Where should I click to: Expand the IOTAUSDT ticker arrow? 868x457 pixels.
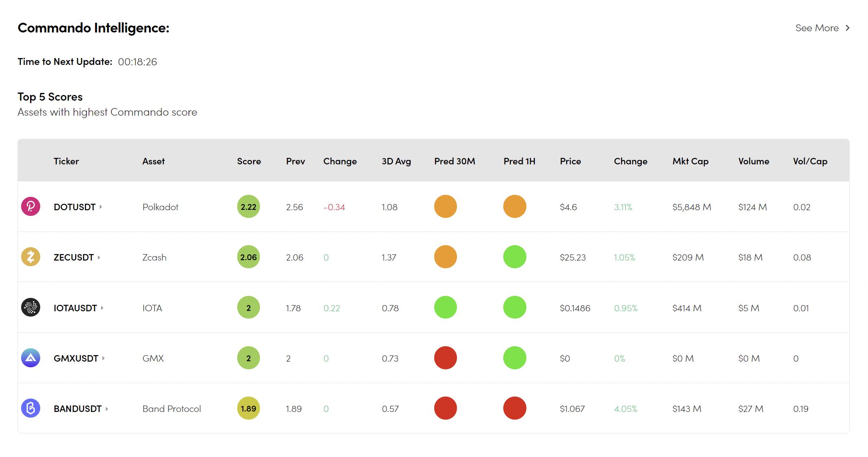[x=102, y=308]
